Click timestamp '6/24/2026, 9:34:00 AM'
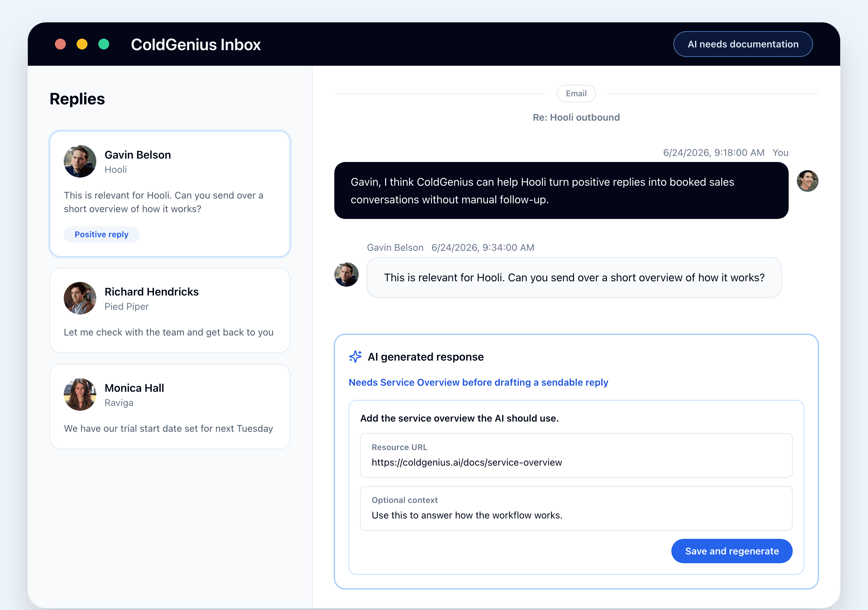Image resolution: width=868 pixels, height=610 pixels. pyautogui.click(x=483, y=247)
